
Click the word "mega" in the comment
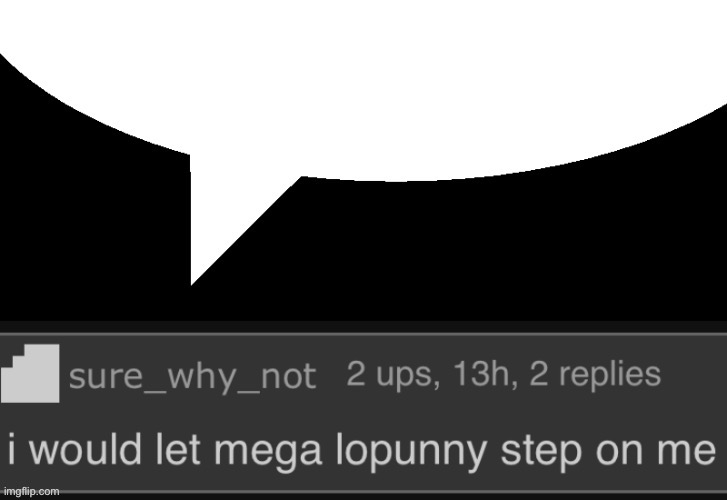pos(268,451)
